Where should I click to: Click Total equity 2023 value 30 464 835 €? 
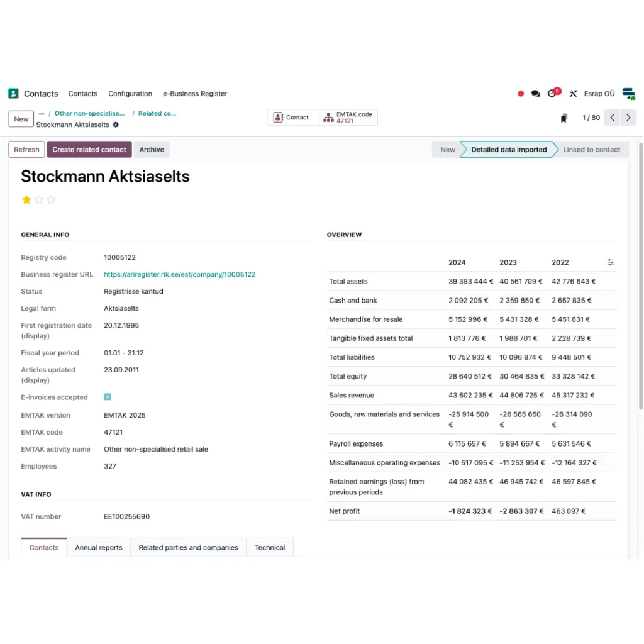(521, 376)
